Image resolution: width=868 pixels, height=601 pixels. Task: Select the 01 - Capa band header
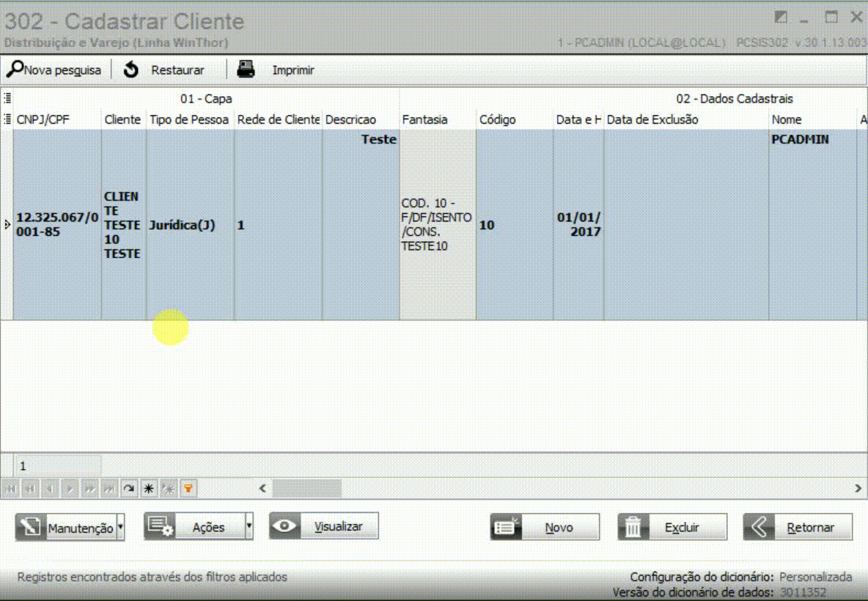point(206,98)
